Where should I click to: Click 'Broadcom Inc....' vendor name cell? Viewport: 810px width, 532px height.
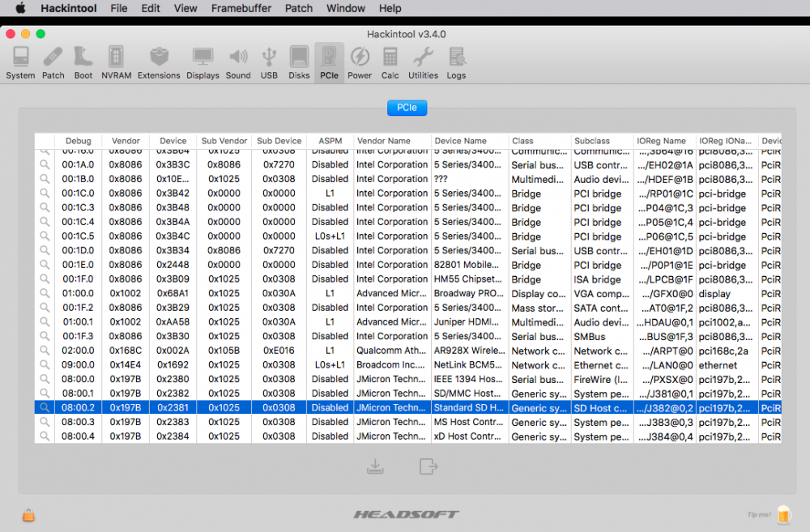tap(392, 364)
